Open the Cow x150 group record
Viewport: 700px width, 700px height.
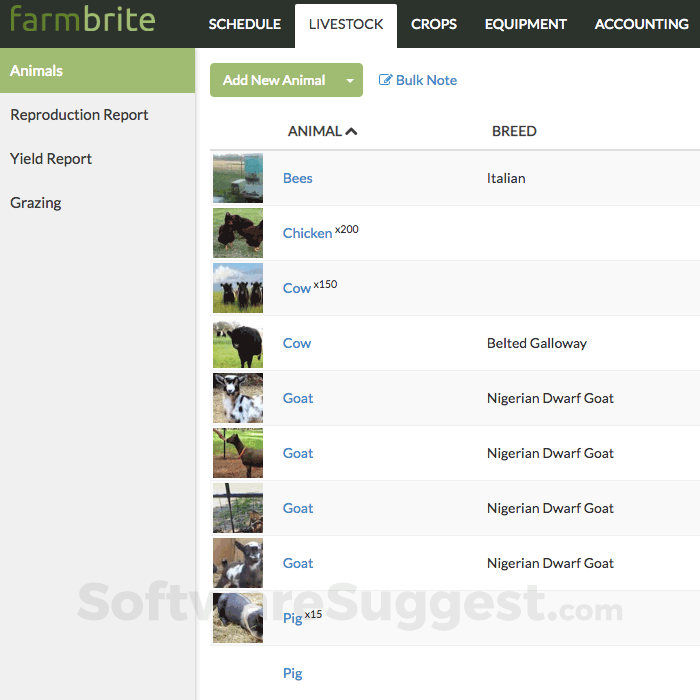(297, 288)
